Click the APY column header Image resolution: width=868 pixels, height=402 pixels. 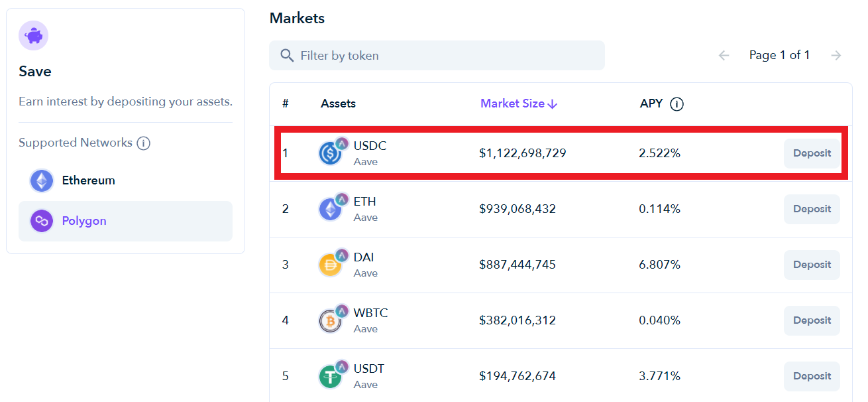click(651, 103)
